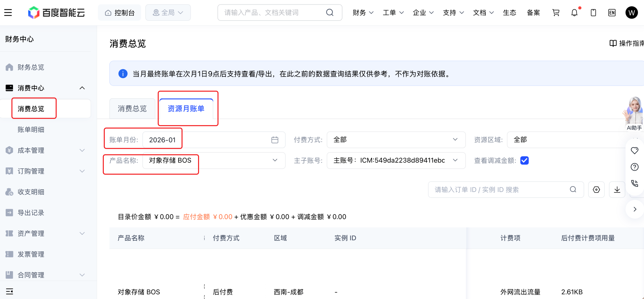This screenshot has width=644, height=299.
Task: Open the AI助手 assistant avatar
Action: pyautogui.click(x=634, y=114)
